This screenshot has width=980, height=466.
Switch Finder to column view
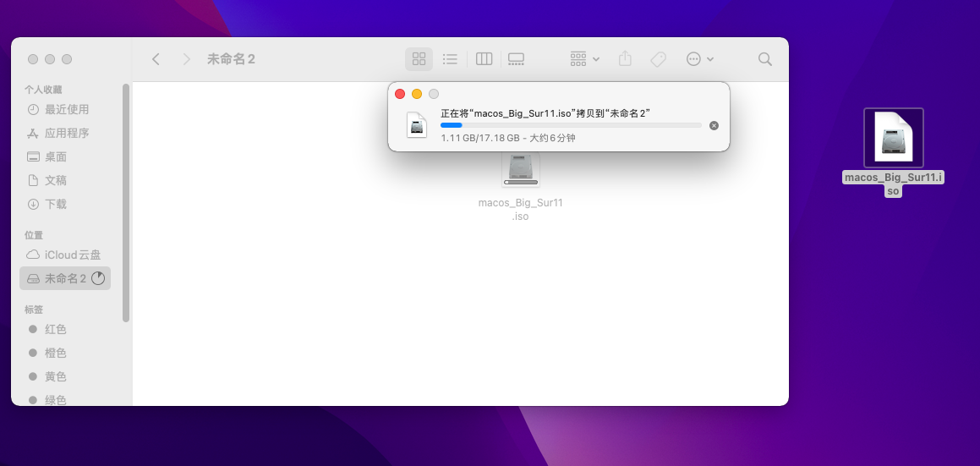point(484,59)
